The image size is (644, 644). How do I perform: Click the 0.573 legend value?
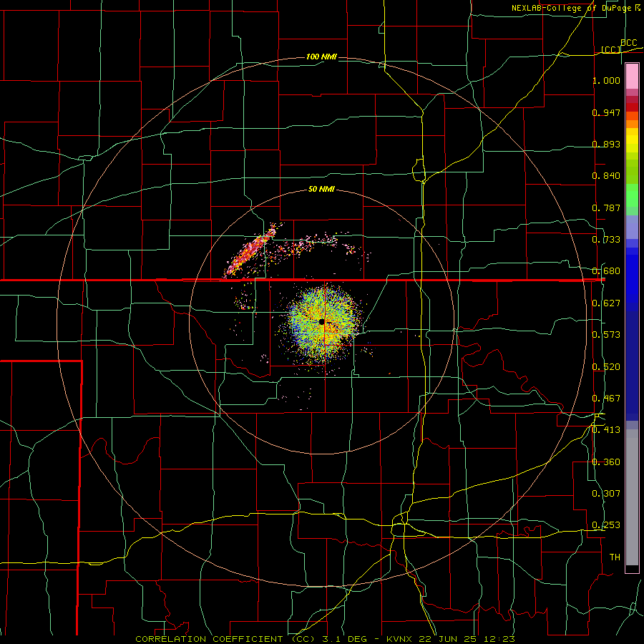(606, 335)
